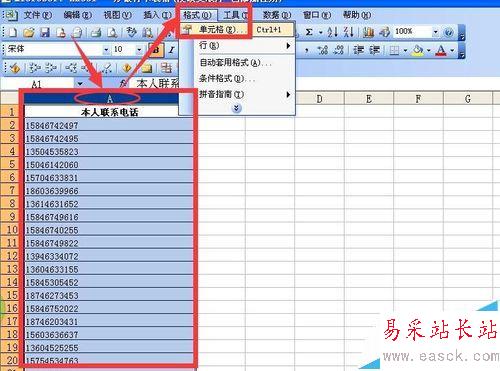
Task: Click the Increase Indent icon
Action: point(374,50)
